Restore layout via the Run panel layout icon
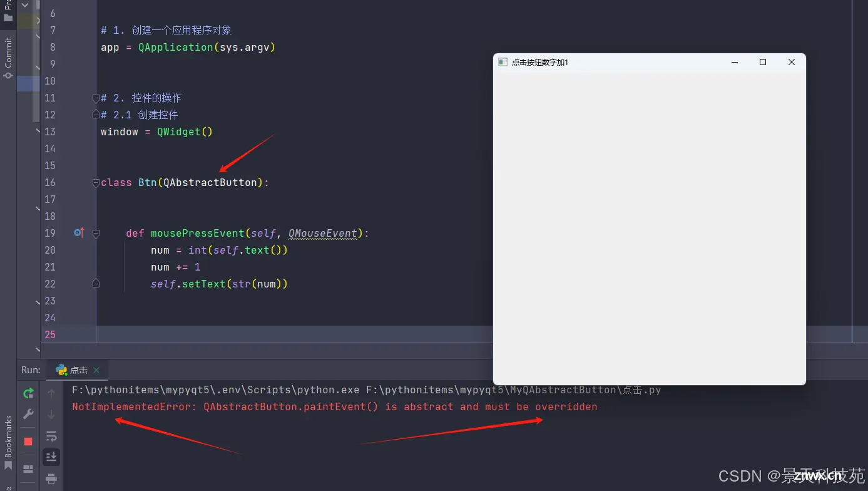Viewport: 868px width, 491px height. point(28,468)
